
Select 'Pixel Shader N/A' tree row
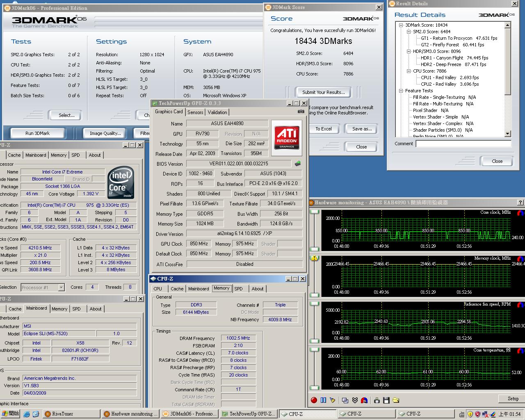click(x=431, y=110)
